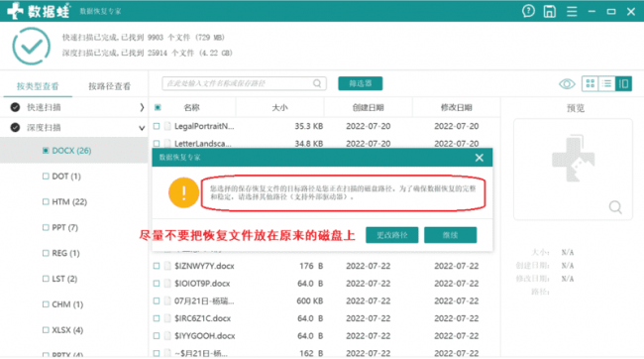Check the $IYYGOOH.docx file checkbox

[157, 336]
